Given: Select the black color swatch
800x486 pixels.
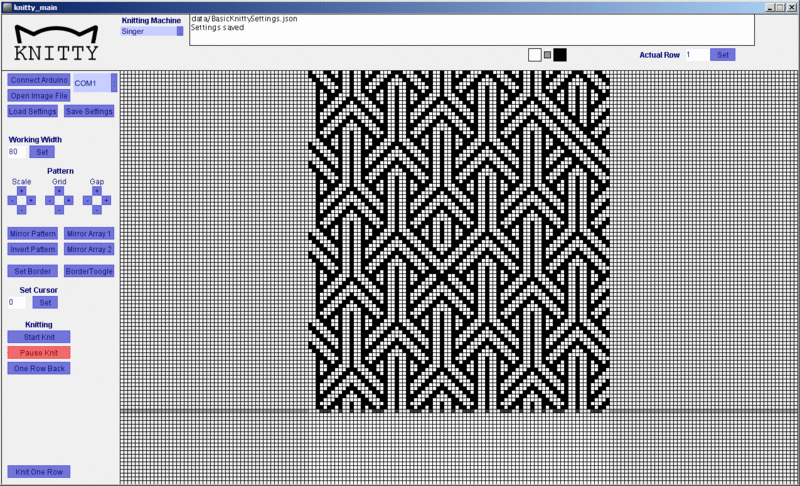Looking at the screenshot, I should 560,54.
